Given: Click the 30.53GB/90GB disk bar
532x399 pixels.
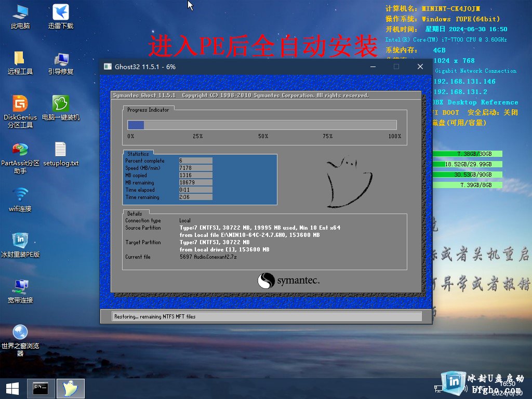Looking at the screenshot, I should pyautogui.click(x=468, y=175).
